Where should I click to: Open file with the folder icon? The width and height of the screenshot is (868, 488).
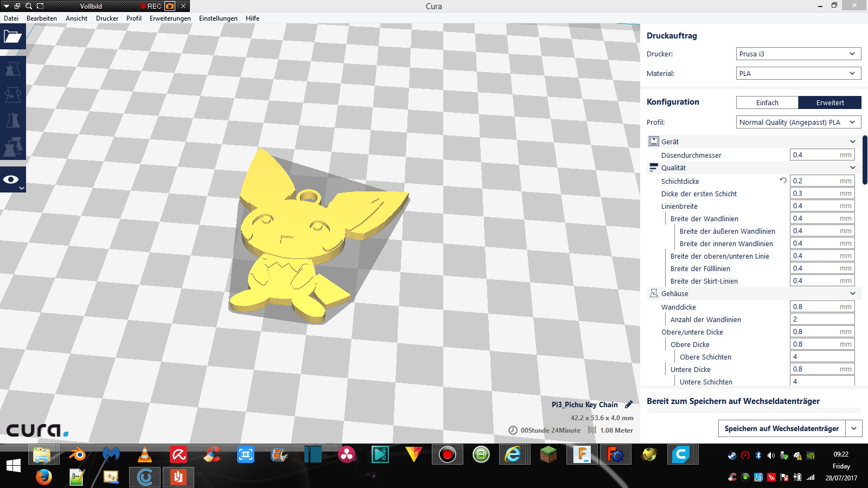(x=12, y=36)
